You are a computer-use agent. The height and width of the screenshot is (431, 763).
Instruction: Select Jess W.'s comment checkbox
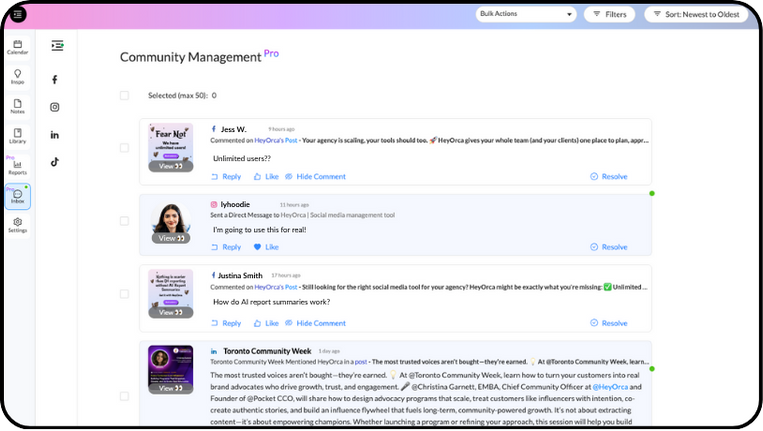click(125, 147)
